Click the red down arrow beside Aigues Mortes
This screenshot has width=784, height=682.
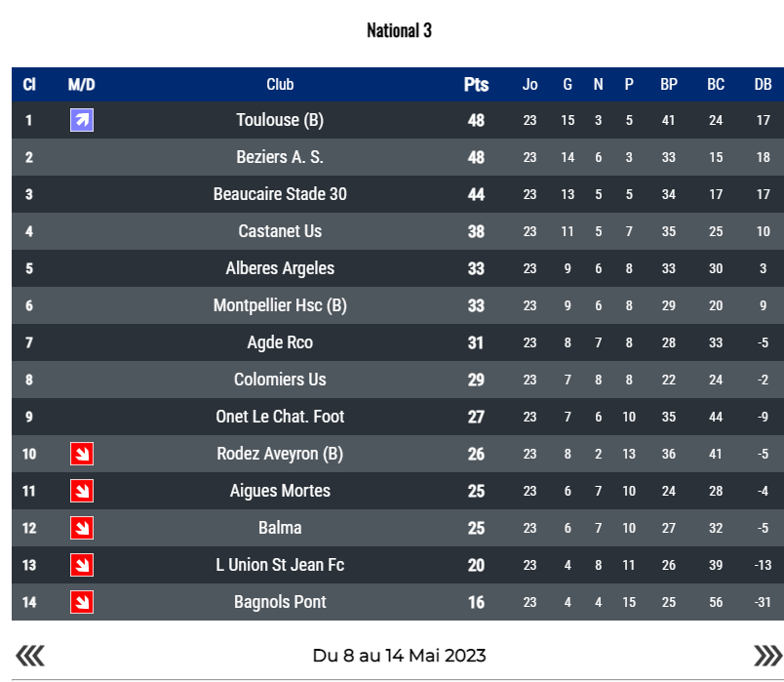pyautogui.click(x=82, y=491)
